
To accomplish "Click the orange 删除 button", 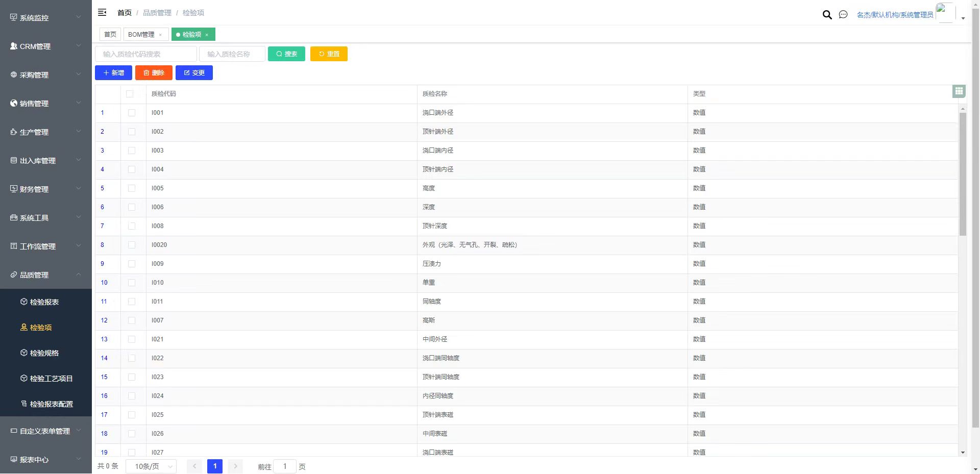I will pos(154,73).
